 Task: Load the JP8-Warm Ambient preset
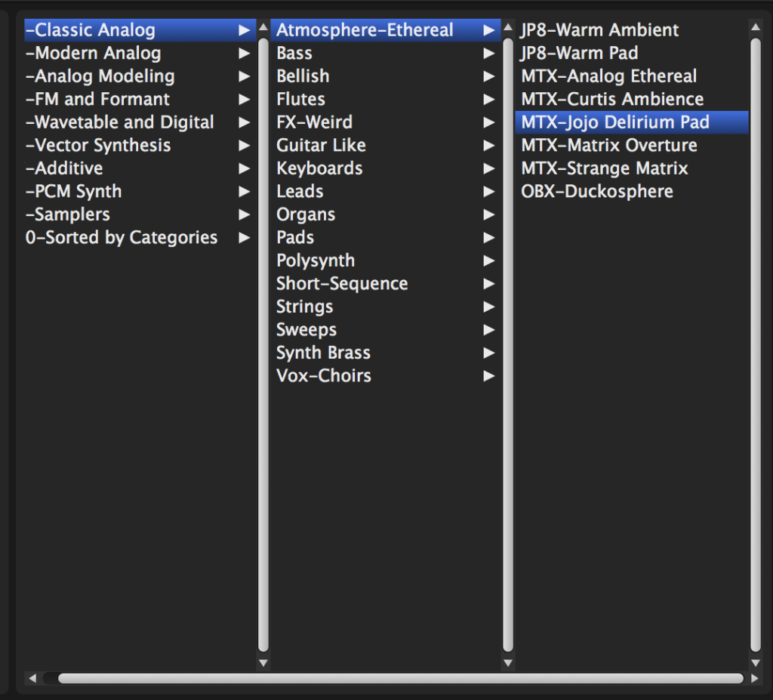(x=632, y=30)
